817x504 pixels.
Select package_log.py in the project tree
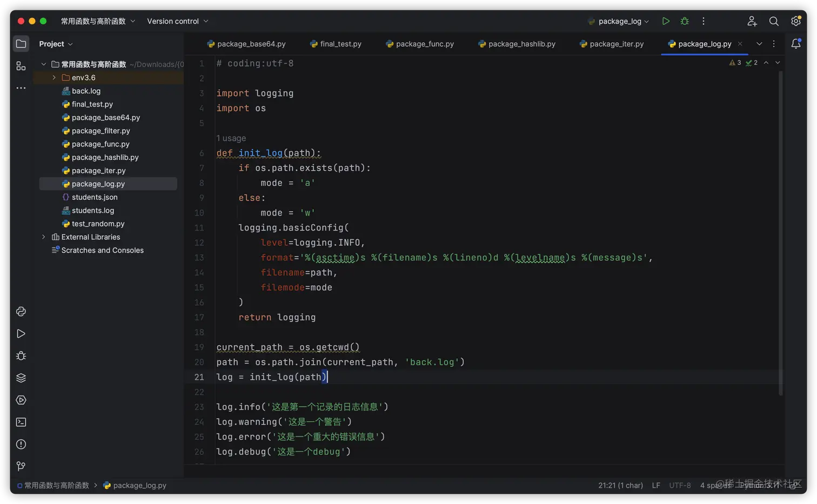click(x=108, y=184)
